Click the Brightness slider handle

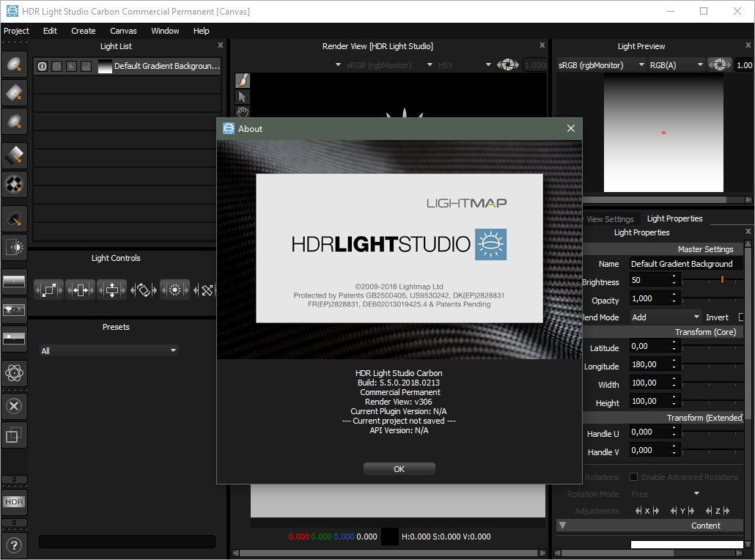tap(721, 279)
